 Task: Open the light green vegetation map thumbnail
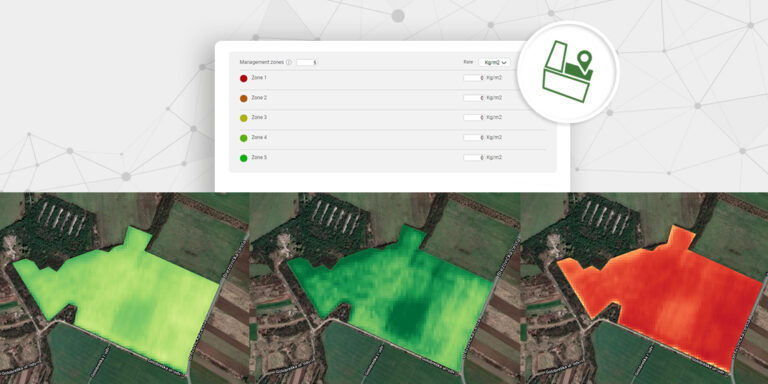(x=124, y=288)
